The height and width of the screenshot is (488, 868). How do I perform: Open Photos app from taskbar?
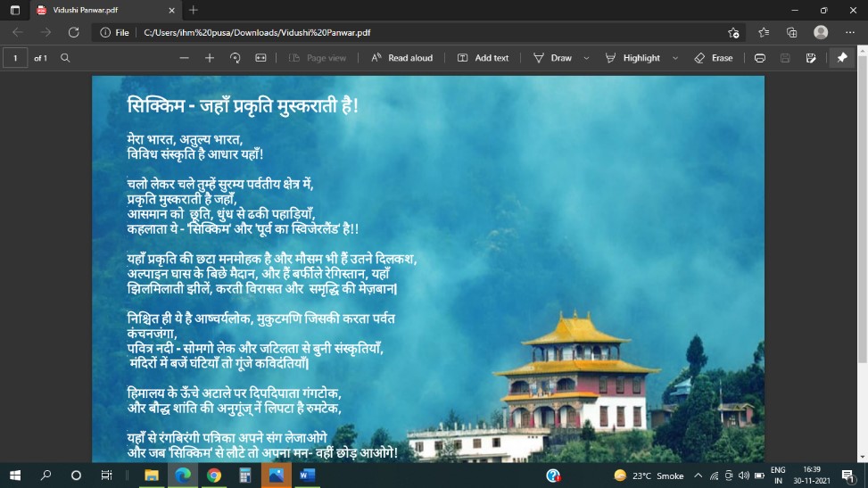[x=277, y=476]
